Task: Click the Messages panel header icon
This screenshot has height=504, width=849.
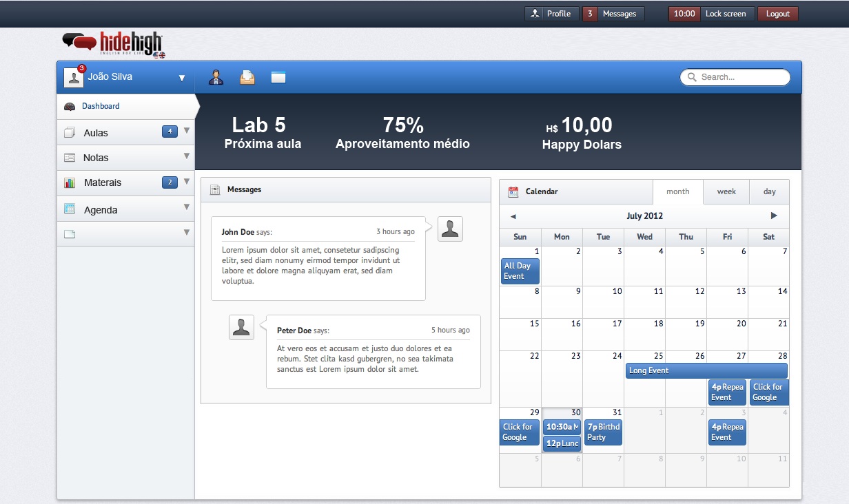Action: (215, 189)
